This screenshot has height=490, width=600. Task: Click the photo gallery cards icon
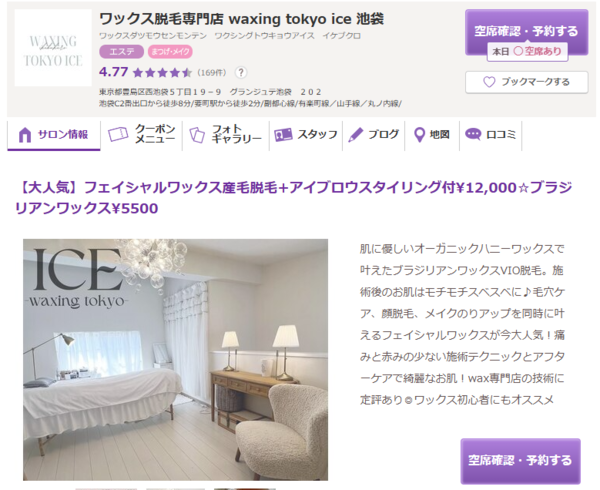[x=197, y=135]
